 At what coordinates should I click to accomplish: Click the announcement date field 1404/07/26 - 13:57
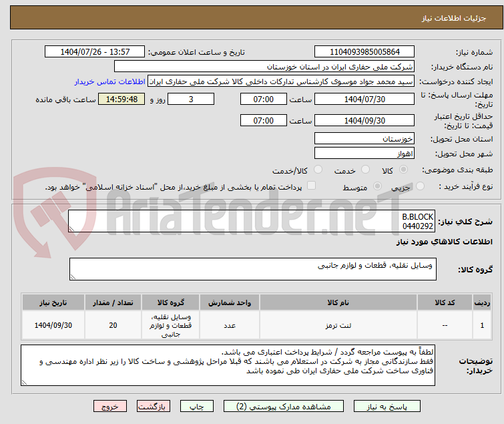point(95,52)
